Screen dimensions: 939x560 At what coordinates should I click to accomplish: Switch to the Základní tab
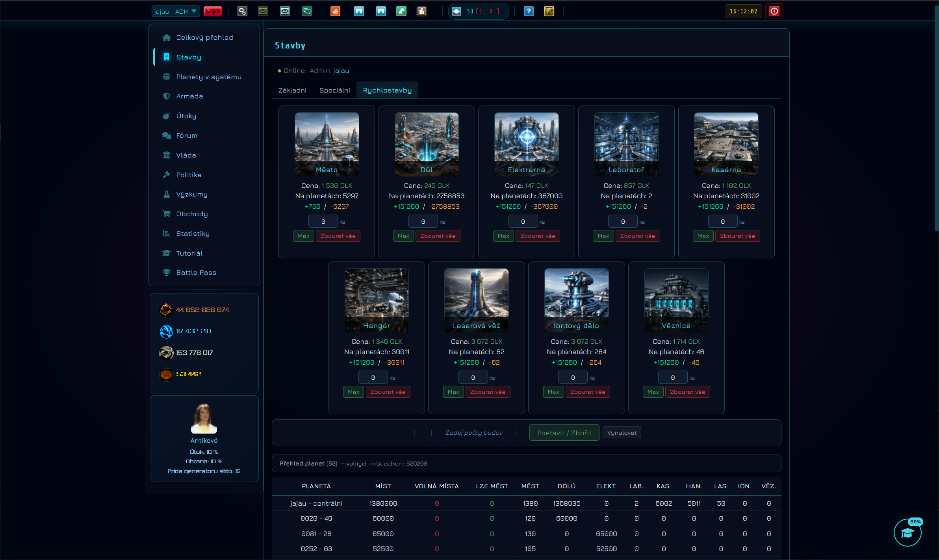click(x=292, y=90)
